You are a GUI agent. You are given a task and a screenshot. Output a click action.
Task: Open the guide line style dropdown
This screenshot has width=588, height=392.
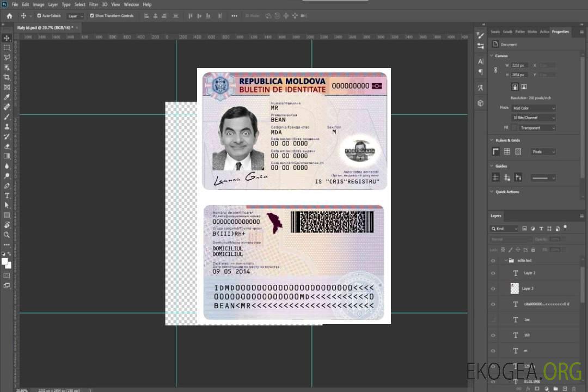[x=543, y=178]
